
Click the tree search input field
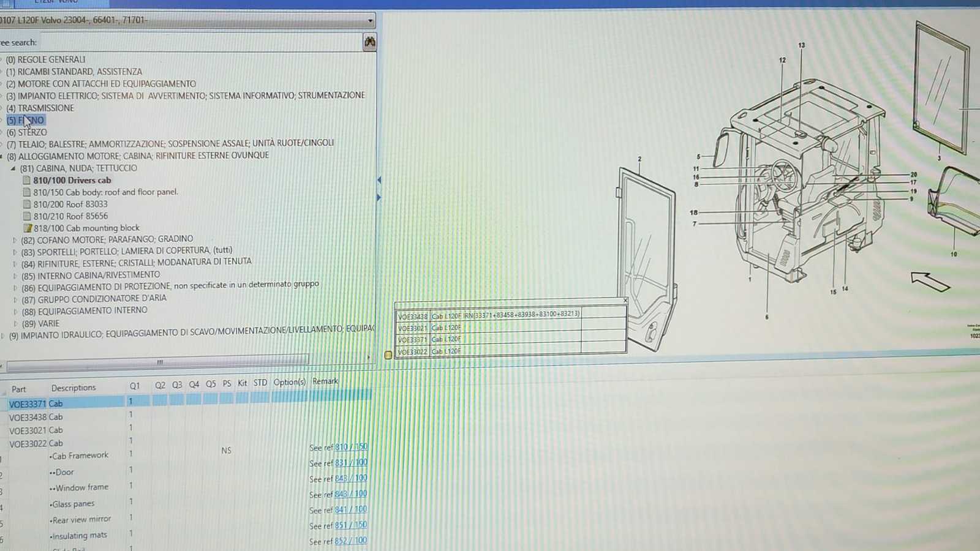(201, 42)
